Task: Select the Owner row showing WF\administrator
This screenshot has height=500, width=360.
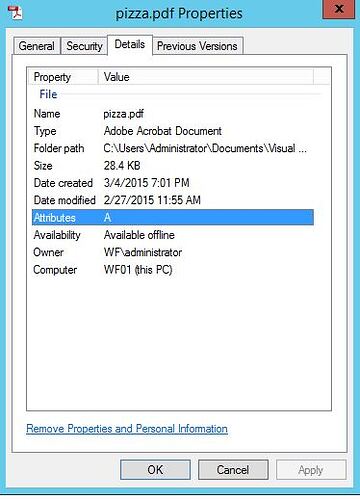Action: click(173, 252)
